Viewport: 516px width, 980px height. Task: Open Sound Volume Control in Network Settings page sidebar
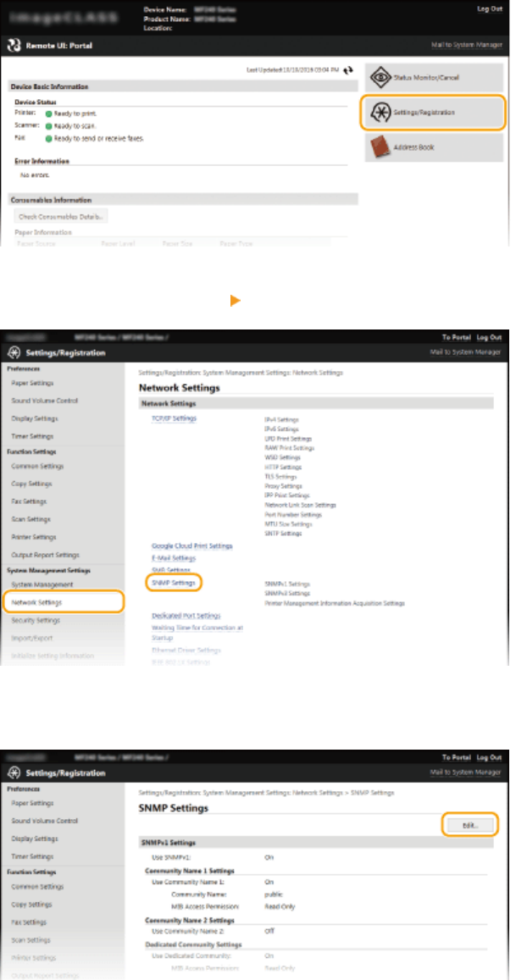(44, 401)
